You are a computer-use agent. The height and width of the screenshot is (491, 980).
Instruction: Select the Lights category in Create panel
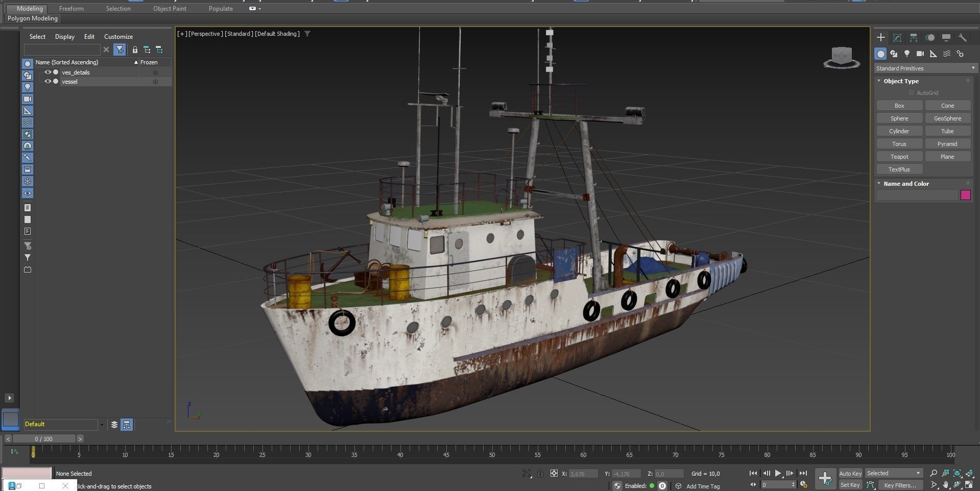coord(907,54)
